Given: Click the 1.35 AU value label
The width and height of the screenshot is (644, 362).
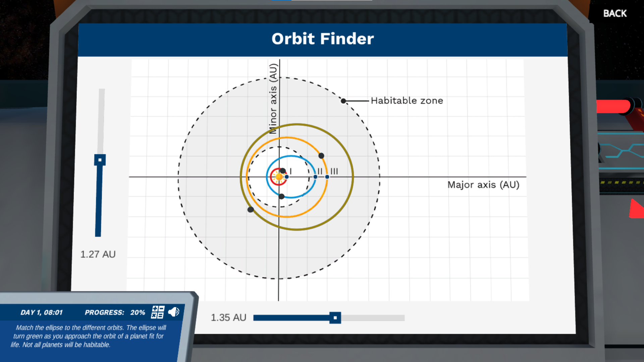Looking at the screenshot, I should tap(228, 317).
